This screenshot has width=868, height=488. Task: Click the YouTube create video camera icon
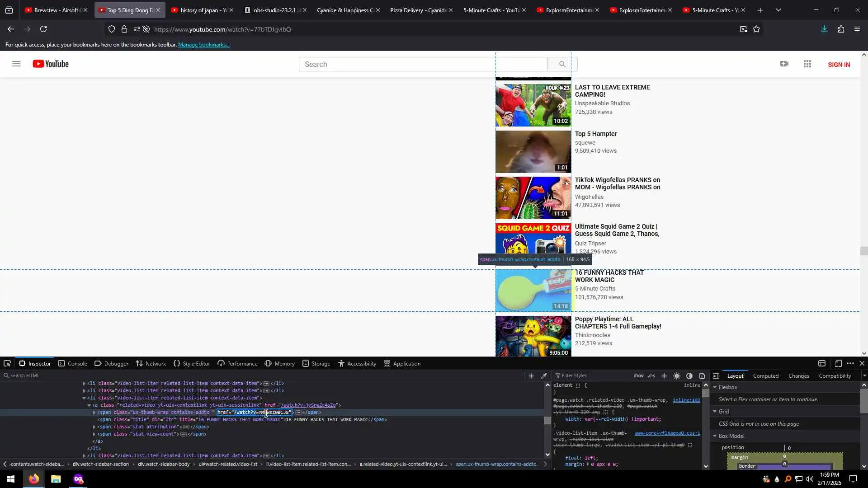[784, 64]
